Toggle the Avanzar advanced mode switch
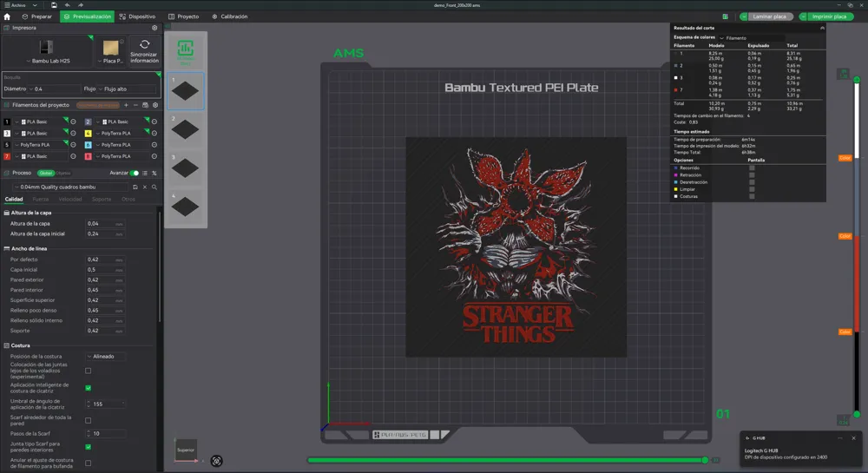Image resolution: width=868 pixels, height=473 pixels. (x=135, y=174)
